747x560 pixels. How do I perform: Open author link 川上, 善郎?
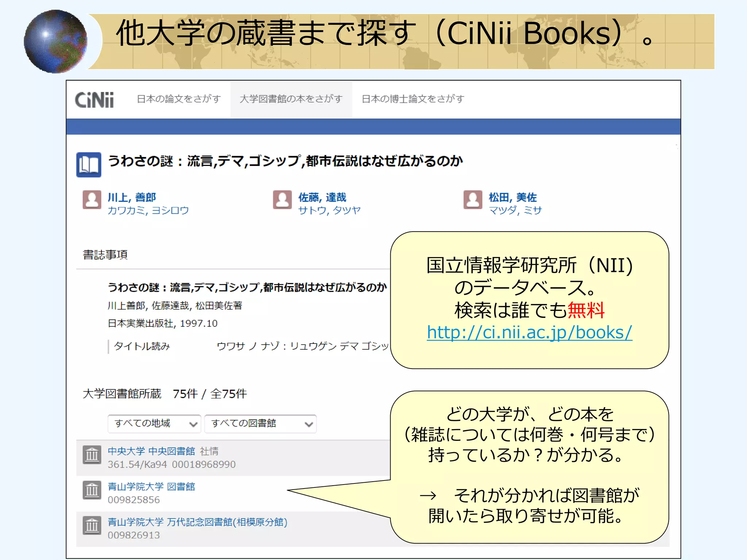point(132,197)
